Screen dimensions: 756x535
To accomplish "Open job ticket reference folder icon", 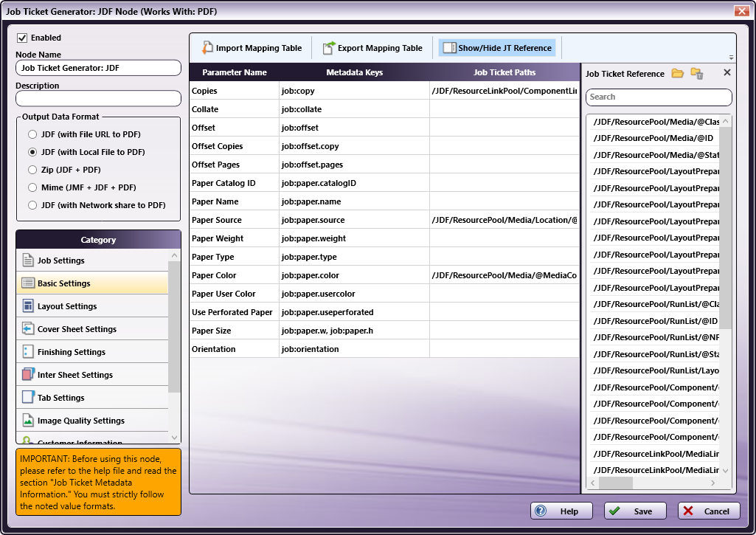I will tap(677, 73).
